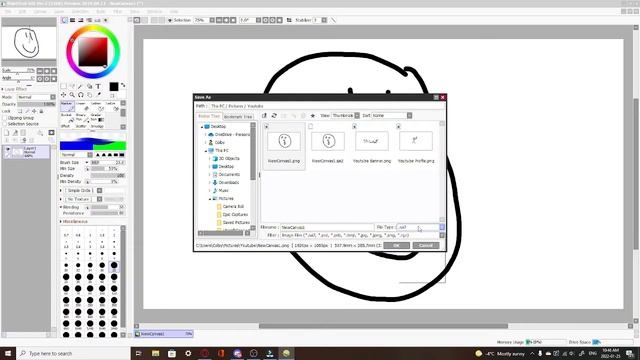
Task: Click the black foreground color swatch
Action: click(x=114, y=87)
